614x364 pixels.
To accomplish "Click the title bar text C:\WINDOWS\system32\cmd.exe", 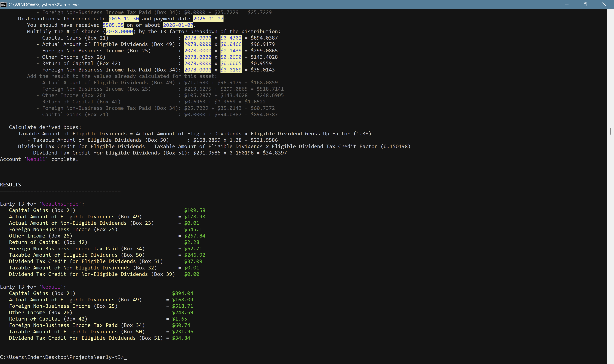I will click(44, 5).
